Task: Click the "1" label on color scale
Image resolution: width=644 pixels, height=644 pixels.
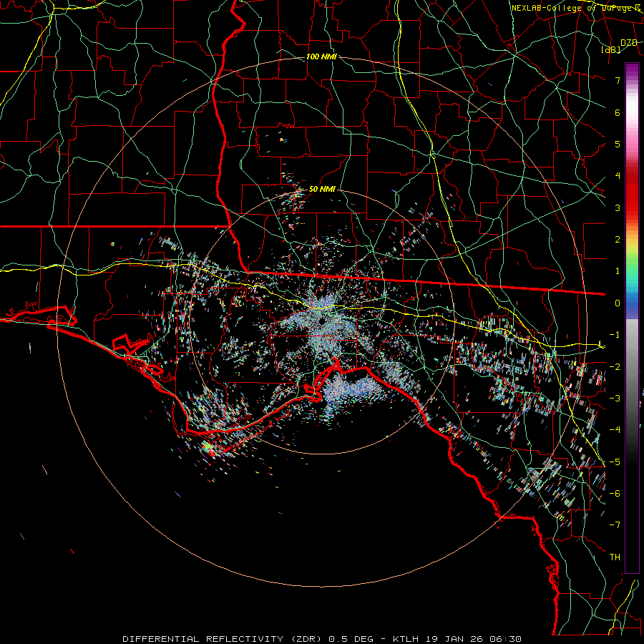Action: pos(618,271)
